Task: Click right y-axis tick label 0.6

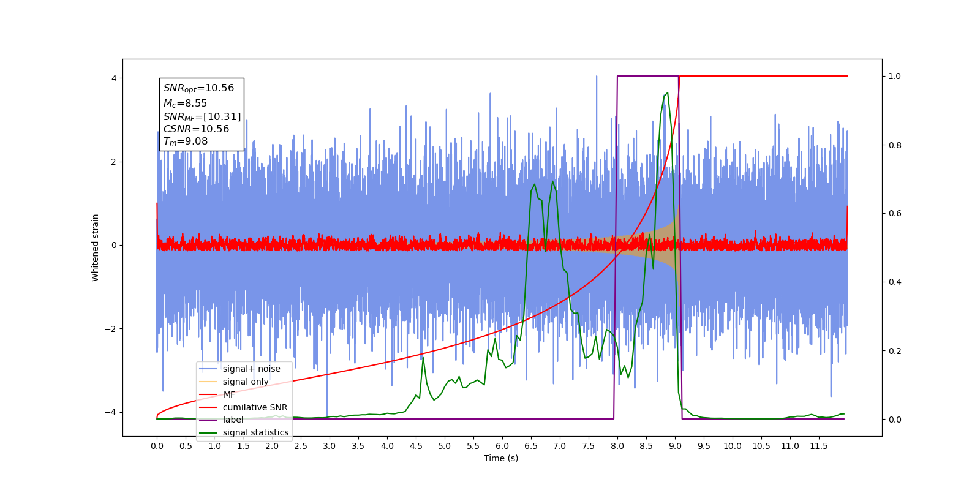Action: tap(895, 214)
